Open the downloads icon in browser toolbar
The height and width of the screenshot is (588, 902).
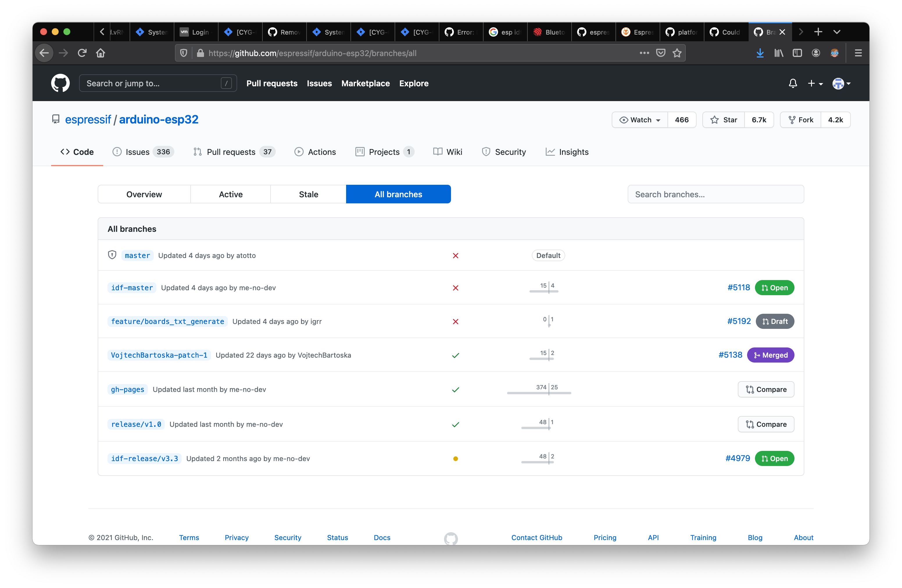pyautogui.click(x=760, y=53)
